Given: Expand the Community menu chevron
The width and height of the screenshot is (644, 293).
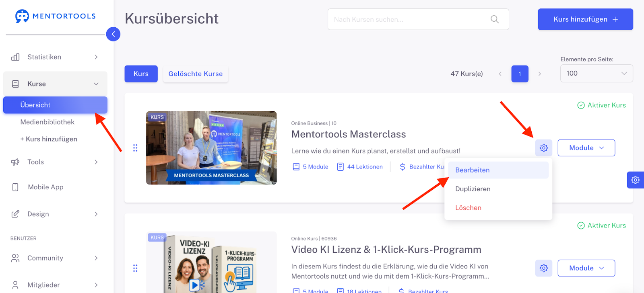Looking at the screenshot, I should 96,258.
